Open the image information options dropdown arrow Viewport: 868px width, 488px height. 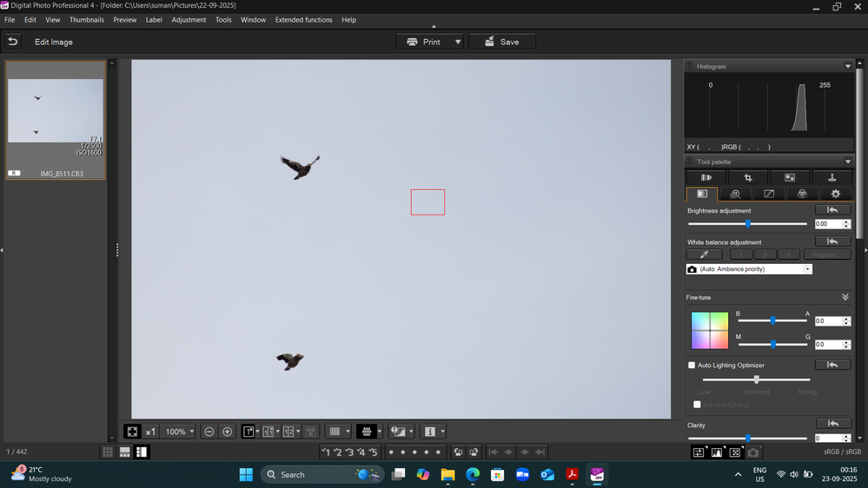(x=442, y=432)
